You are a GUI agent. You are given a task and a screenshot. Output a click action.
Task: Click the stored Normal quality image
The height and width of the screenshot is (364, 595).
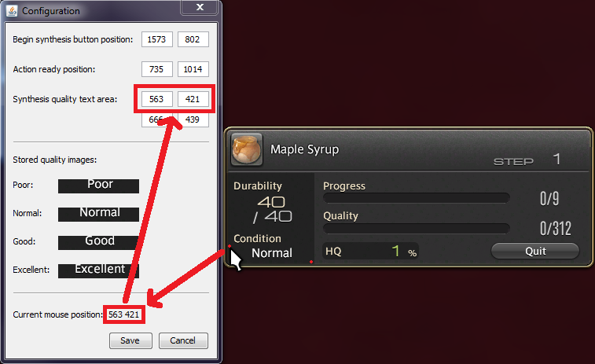pos(98,214)
